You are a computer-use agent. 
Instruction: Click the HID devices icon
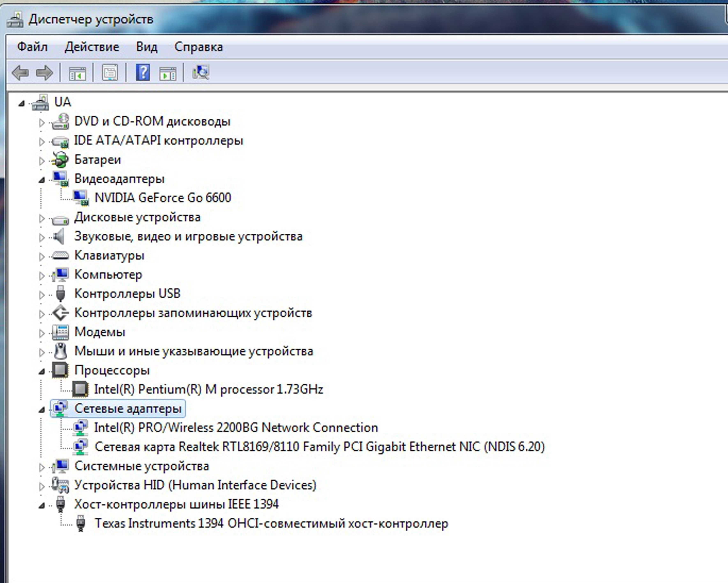[60, 485]
